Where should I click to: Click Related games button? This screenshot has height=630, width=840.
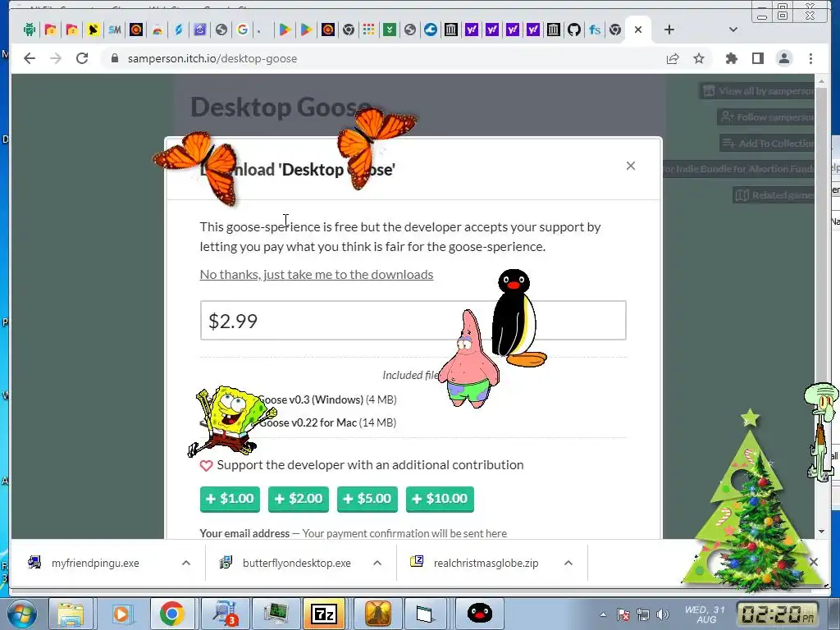(x=774, y=195)
